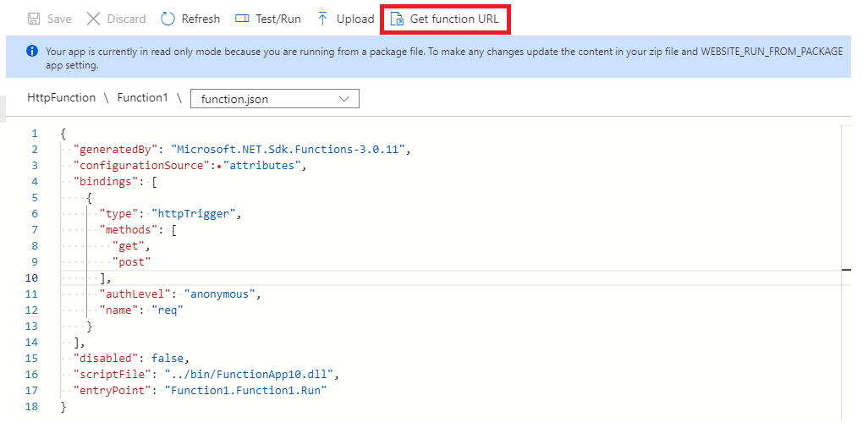Viewport: 868px width, 428px height.
Task: Click the "scriptFile" key on line 16
Action: pos(114,375)
